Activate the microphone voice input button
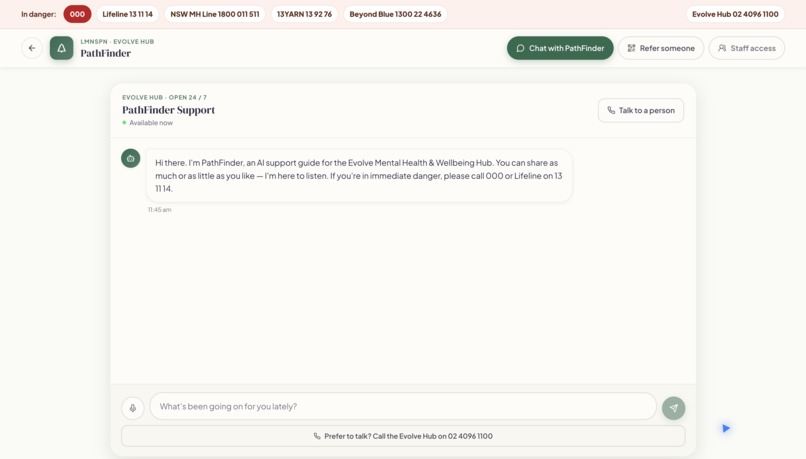The width and height of the screenshot is (806, 459). coord(133,408)
